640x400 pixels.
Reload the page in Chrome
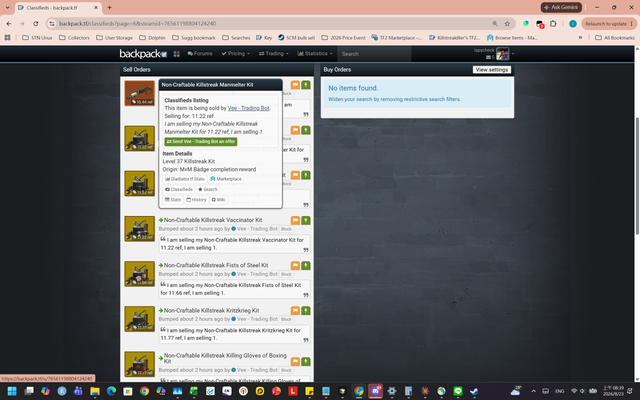[36, 24]
